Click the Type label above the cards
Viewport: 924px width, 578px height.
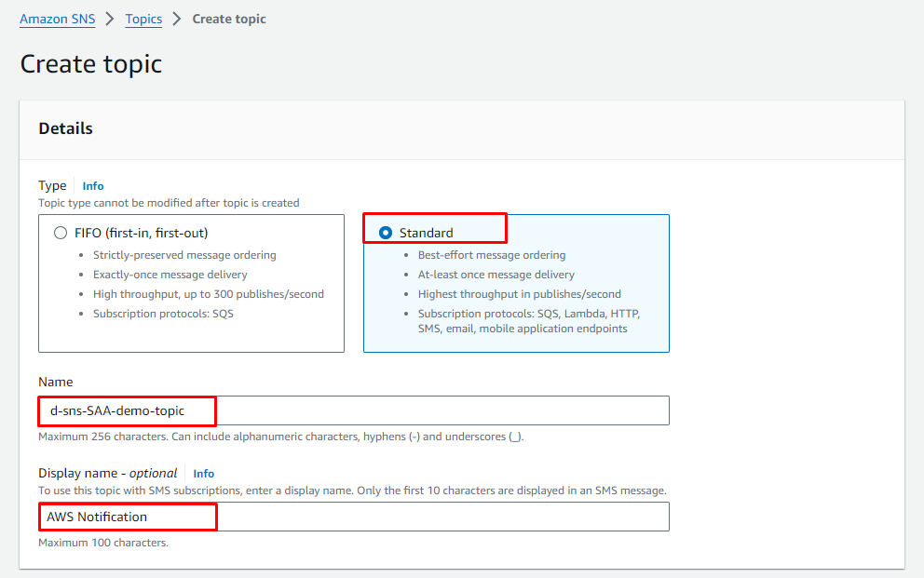[53, 186]
